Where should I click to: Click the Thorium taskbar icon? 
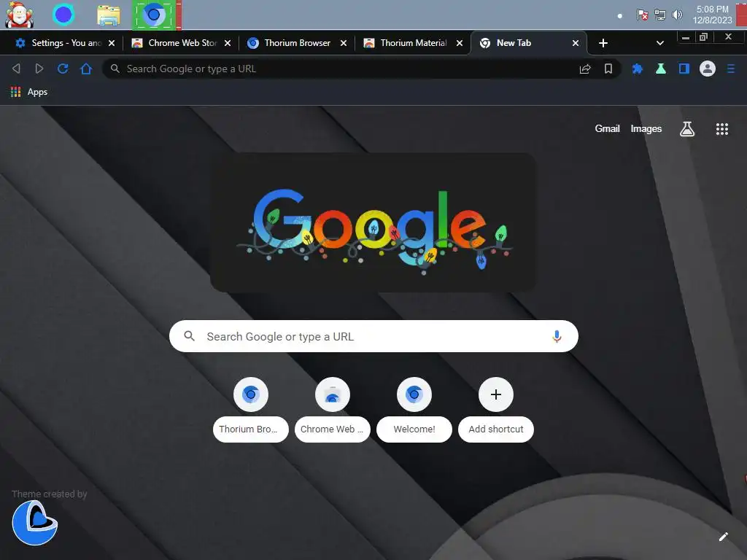click(153, 15)
